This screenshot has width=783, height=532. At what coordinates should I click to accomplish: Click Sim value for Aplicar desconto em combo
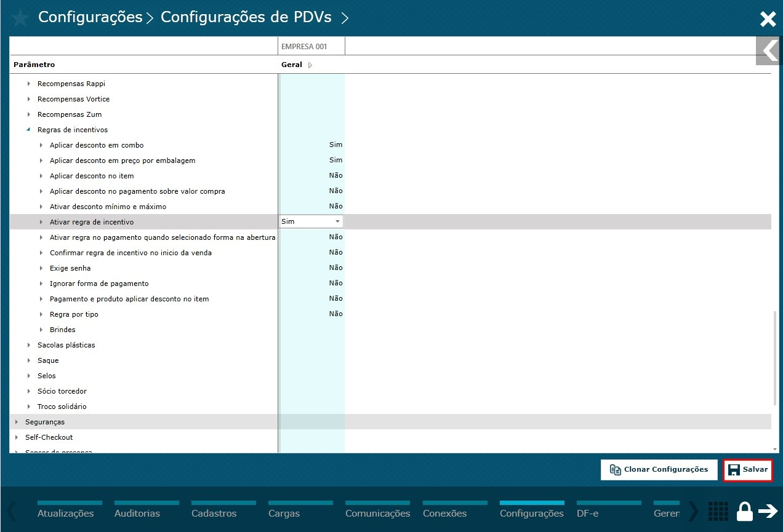(x=335, y=145)
